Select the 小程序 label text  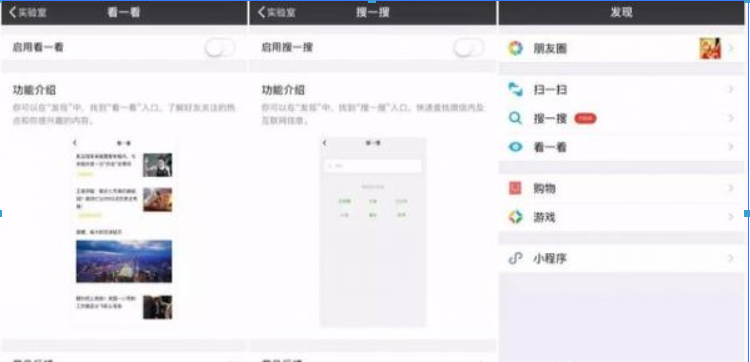point(550,259)
